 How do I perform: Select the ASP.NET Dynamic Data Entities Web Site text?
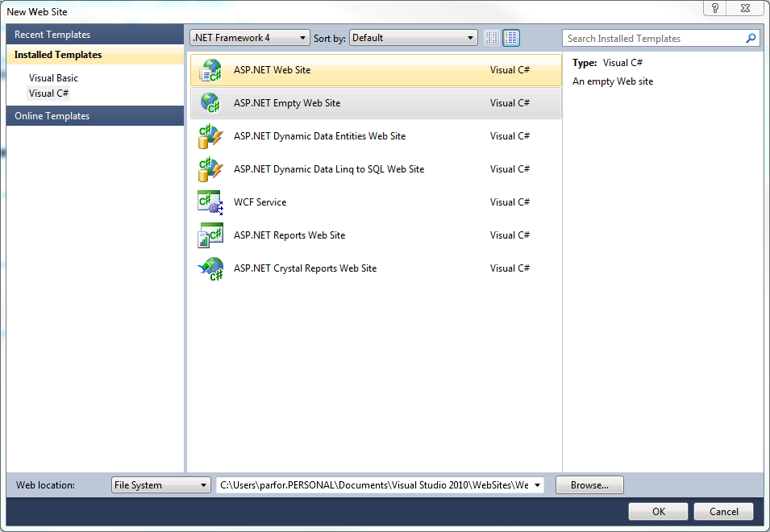(319, 136)
